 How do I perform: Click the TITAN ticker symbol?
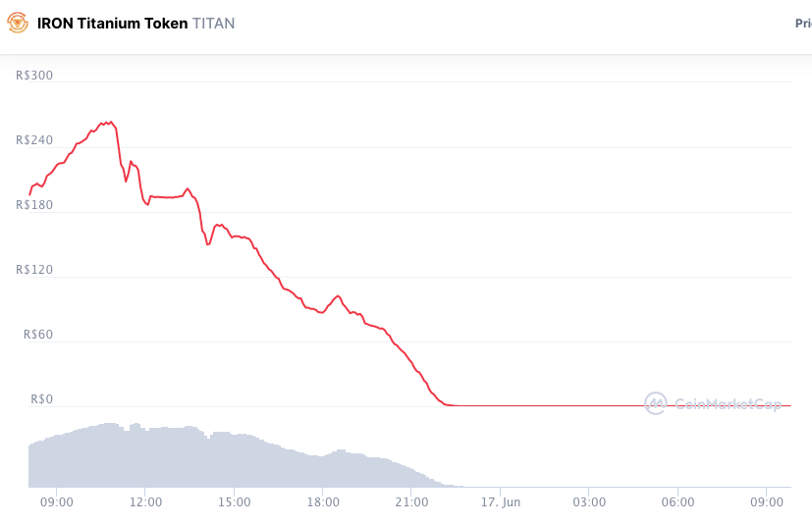[x=213, y=23]
